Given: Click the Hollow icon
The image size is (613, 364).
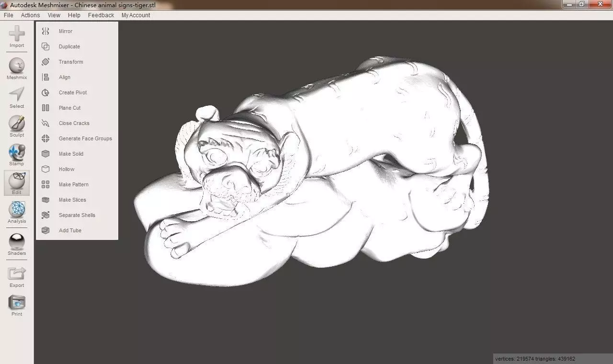Looking at the screenshot, I should click(x=45, y=169).
